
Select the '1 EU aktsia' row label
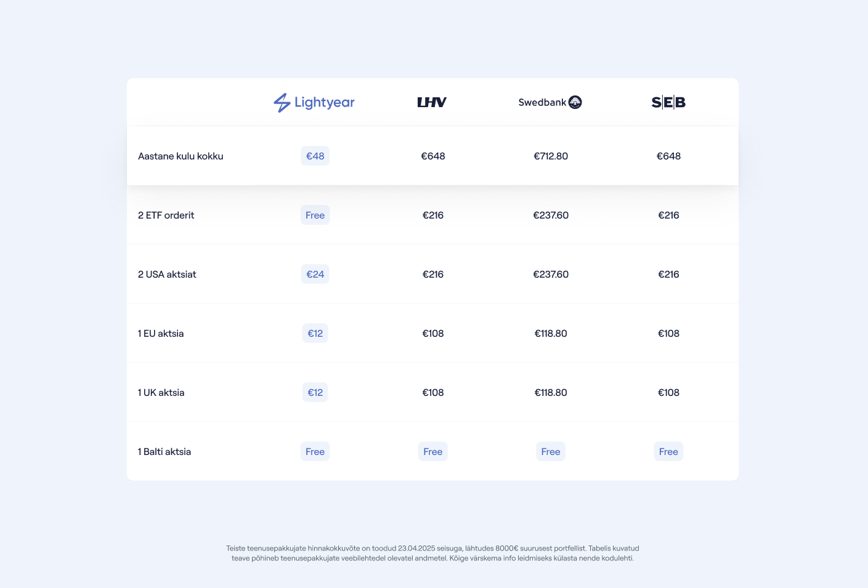coord(161,334)
